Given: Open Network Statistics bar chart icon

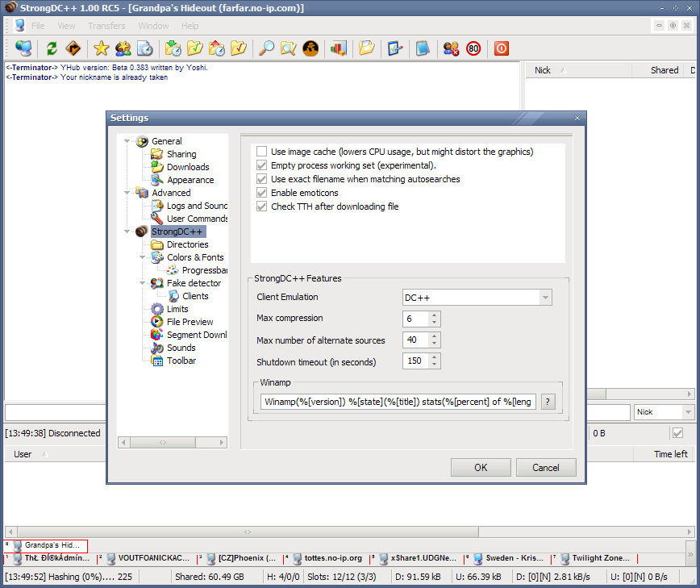Looking at the screenshot, I should pyautogui.click(x=339, y=48).
